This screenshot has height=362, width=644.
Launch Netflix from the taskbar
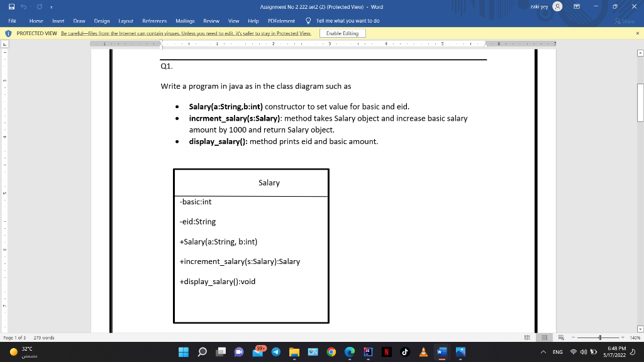387,352
